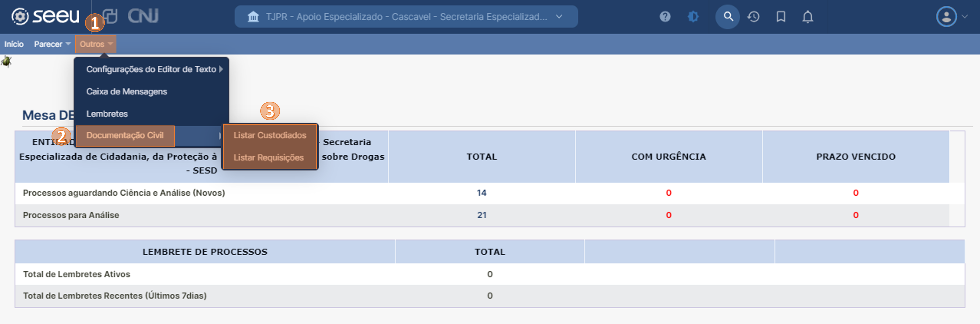Expand the TJPR unit selector dropdown
The image size is (980, 324).
coord(406,17)
